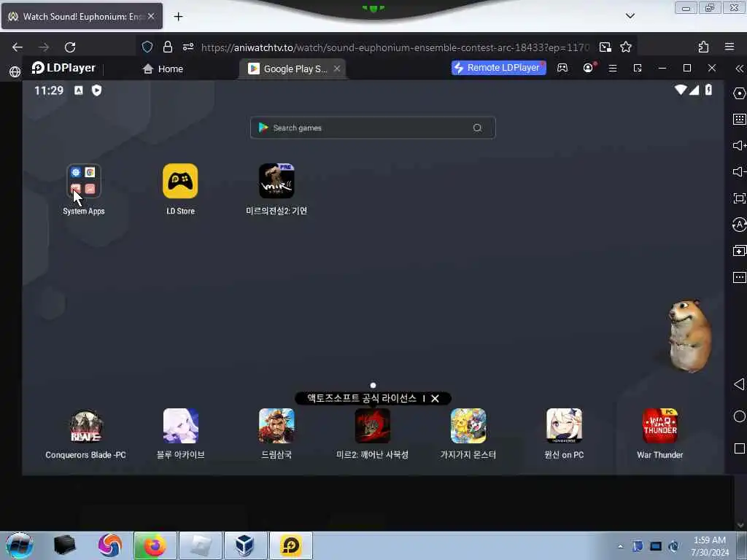747x560 pixels.
Task: Launch the War Thunder game icon
Action: [x=659, y=426]
